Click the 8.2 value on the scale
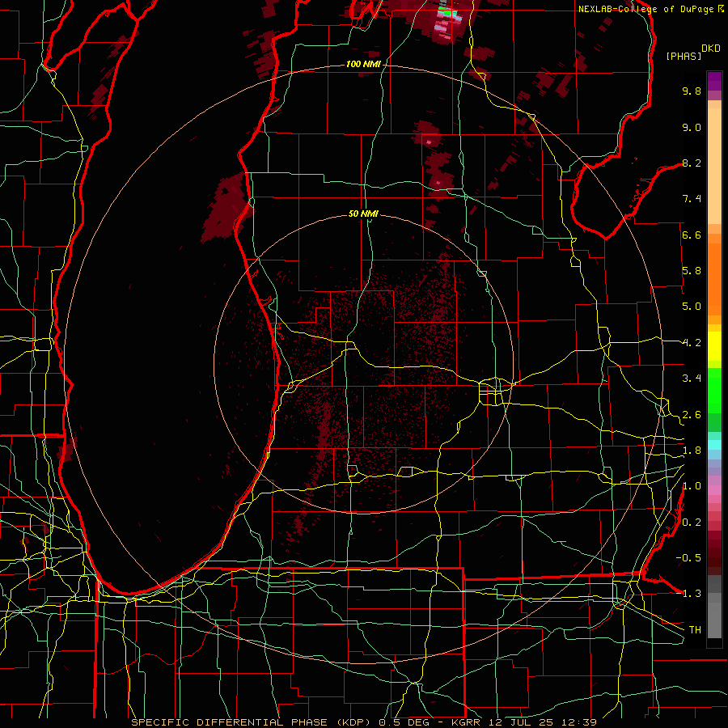This screenshot has width=728, height=728. pyautogui.click(x=692, y=163)
